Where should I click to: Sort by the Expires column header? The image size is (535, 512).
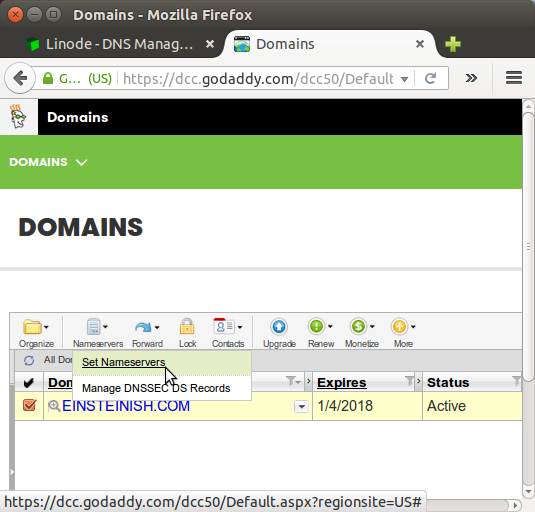point(342,383)
